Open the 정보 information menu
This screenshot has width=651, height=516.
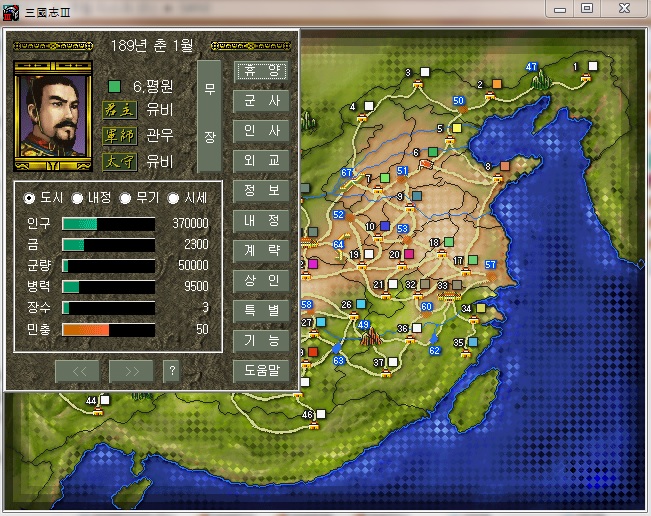pos(261,191)
